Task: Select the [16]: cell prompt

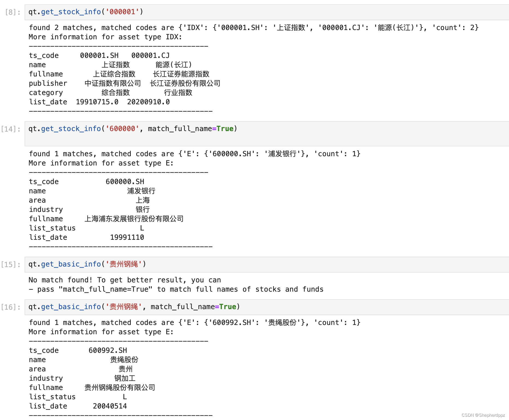Action: point(11,307)
